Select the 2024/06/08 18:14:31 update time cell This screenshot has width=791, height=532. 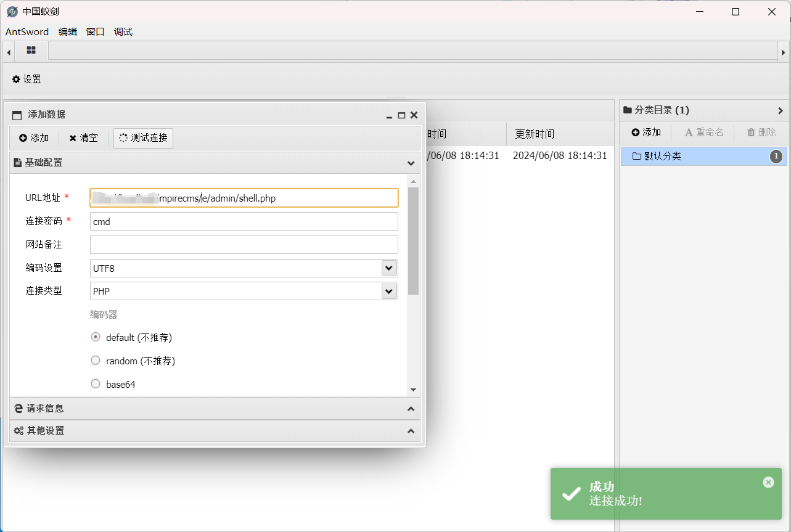(560, 156)
